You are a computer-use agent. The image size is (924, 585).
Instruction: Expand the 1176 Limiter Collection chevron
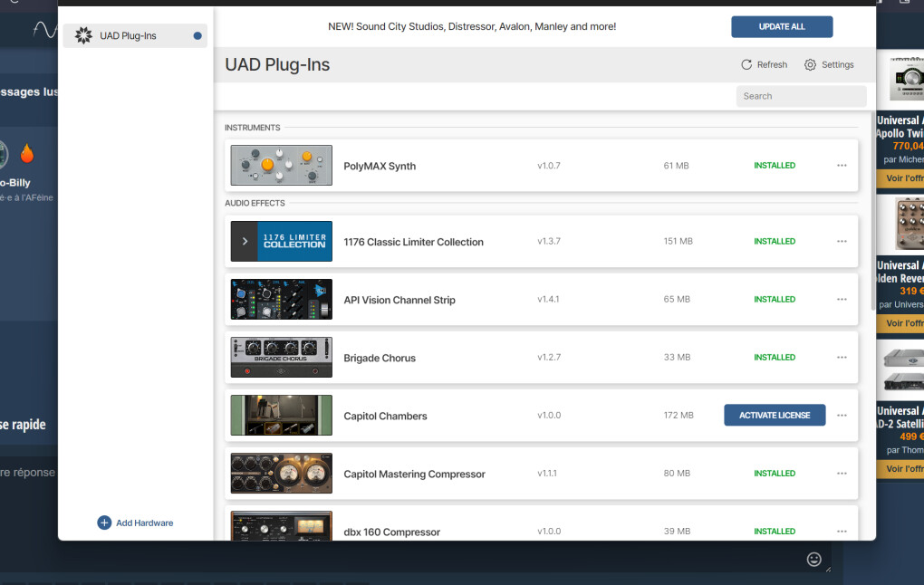[245, 242]
